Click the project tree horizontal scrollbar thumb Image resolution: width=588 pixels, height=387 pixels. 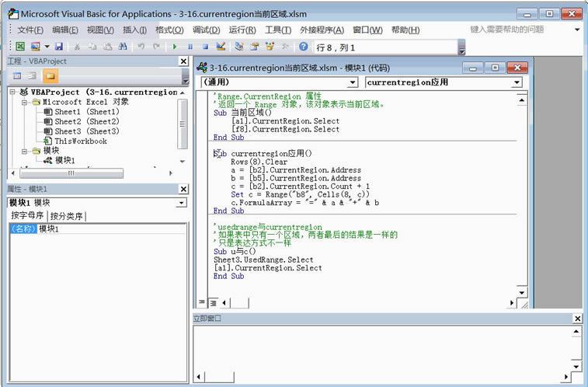coord(71,173)
